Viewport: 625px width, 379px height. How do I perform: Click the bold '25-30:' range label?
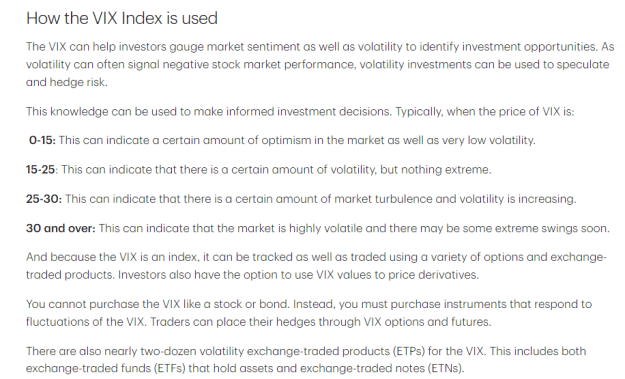click(x=44, y=199)
